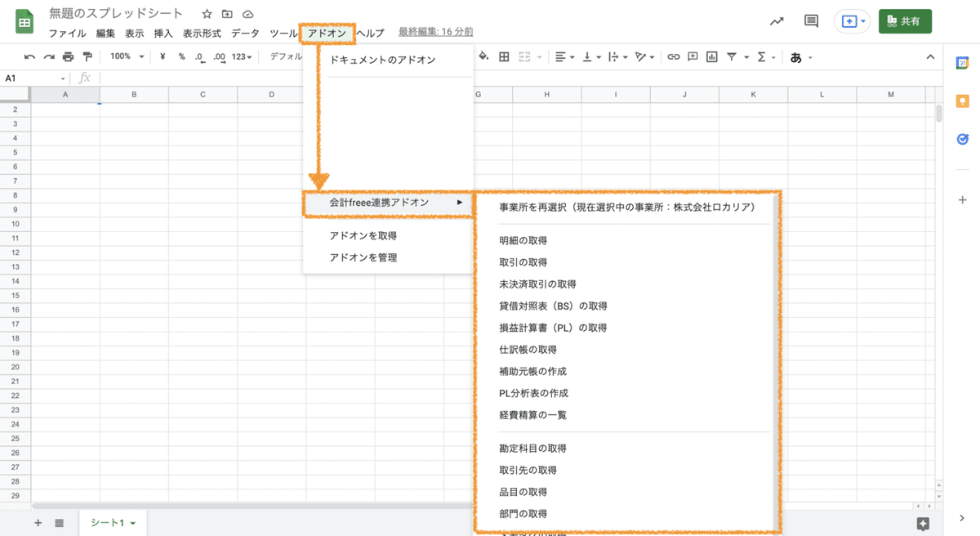Click the 無題のスプレッドシート title field
Image resolution: width=980 pixels, height=536 pixels.
click(x=116, y=14)
